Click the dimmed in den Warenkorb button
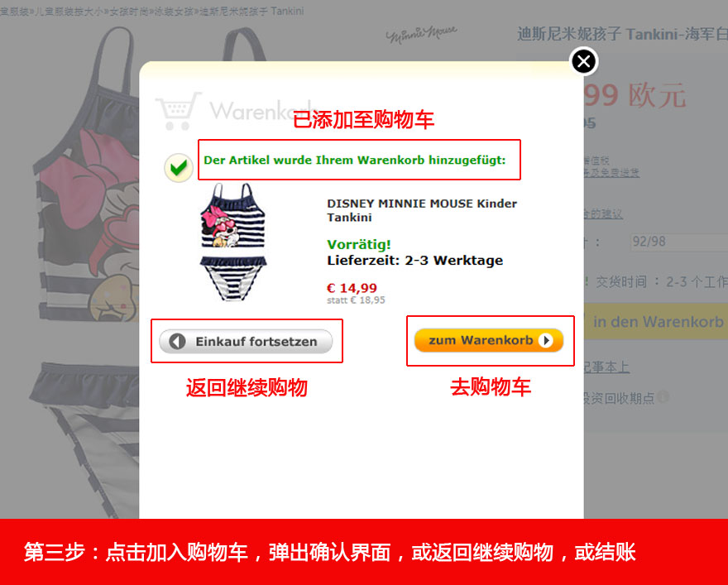728x585 pixels. coord(655,321)
